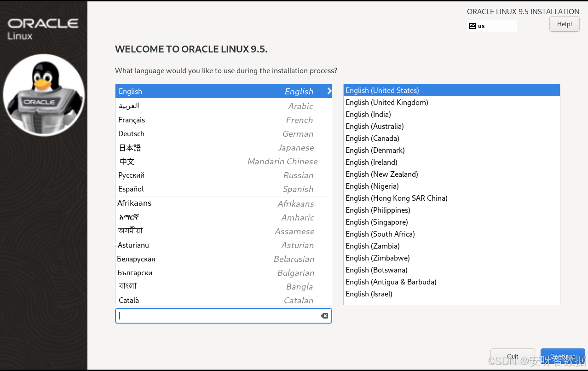The width and height of the screenshot is (588, 371).
Task: Select English (Zambia) locale
Action: coord(452,246)
